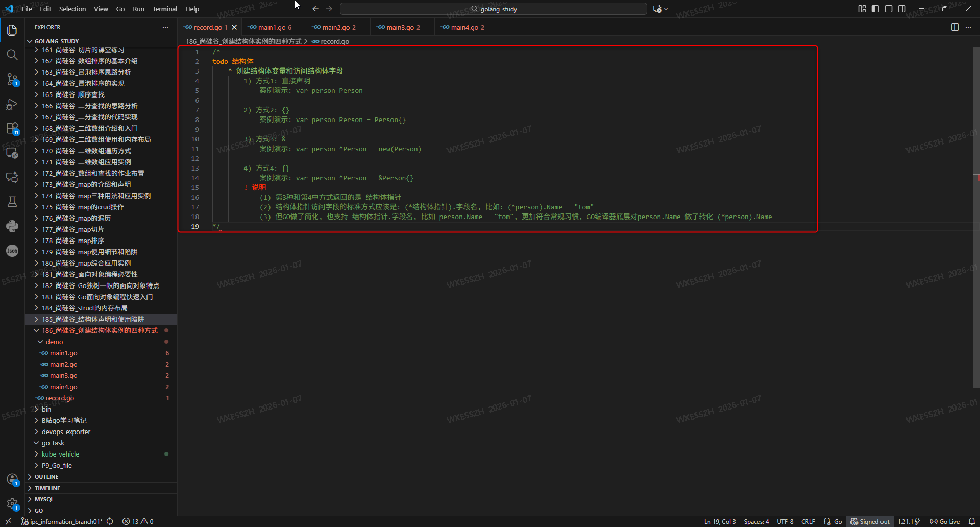This screenshot has height=527, width=980.
Task: Expand the kube-vehicle folder
Action: (101, 454)
